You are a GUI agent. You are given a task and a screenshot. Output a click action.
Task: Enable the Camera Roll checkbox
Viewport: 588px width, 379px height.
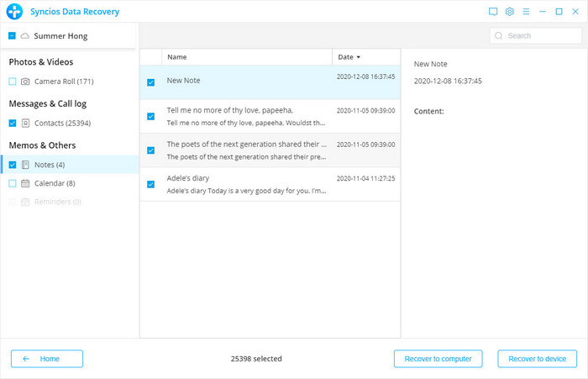(x=12, y=82)
